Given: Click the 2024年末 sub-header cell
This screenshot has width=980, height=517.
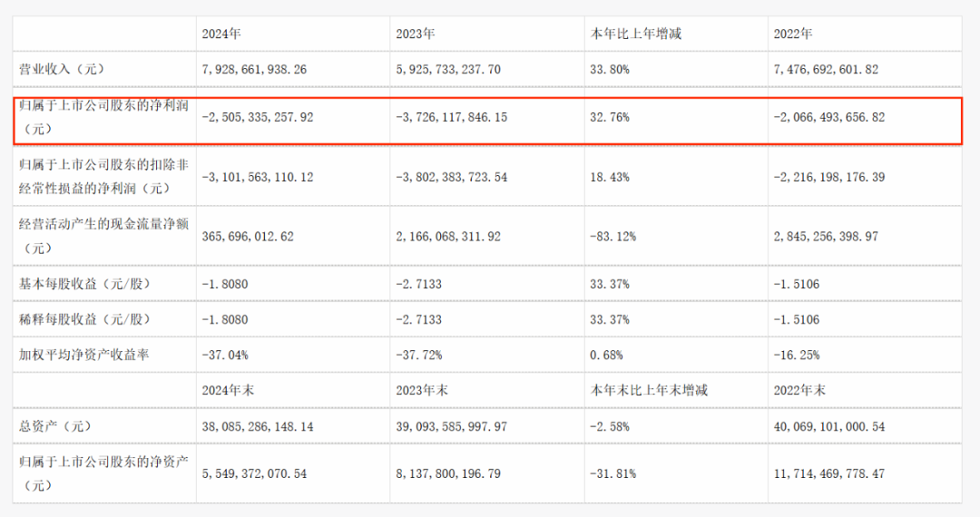Looking at the screenshot, I should point(228,390).
